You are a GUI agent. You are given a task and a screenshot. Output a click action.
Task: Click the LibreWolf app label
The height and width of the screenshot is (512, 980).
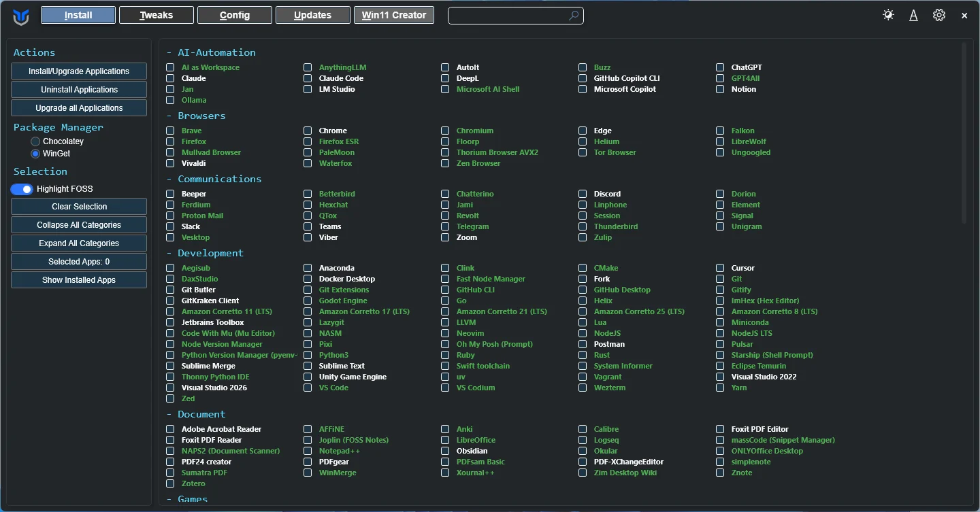(749, 141)
